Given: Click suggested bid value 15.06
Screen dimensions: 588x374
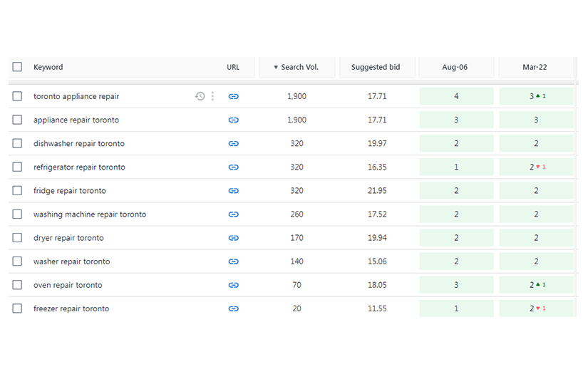Looking at the screenshot, I should tap(377, 261).
